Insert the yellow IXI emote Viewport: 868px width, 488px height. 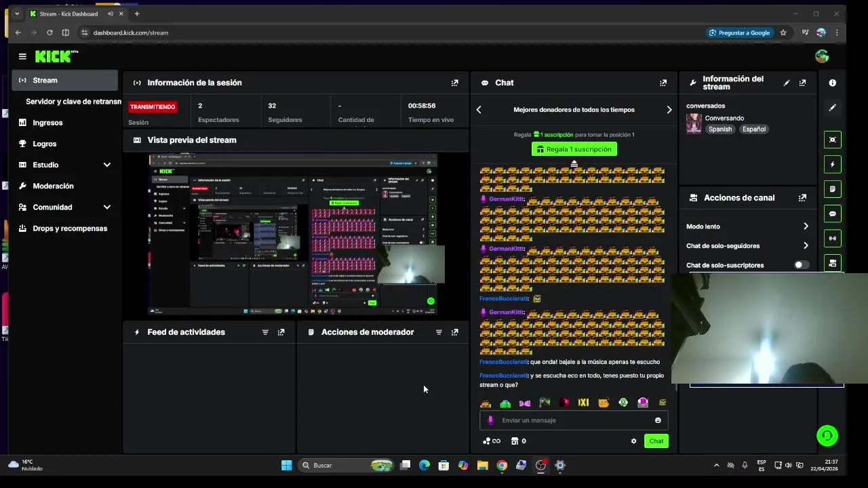point(583,403)
